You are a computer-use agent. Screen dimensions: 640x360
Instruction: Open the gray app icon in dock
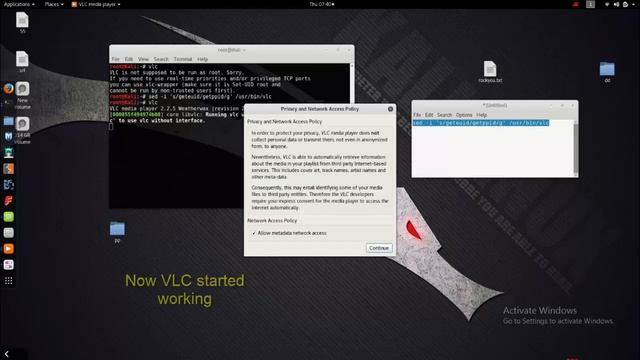coord(9,233)
